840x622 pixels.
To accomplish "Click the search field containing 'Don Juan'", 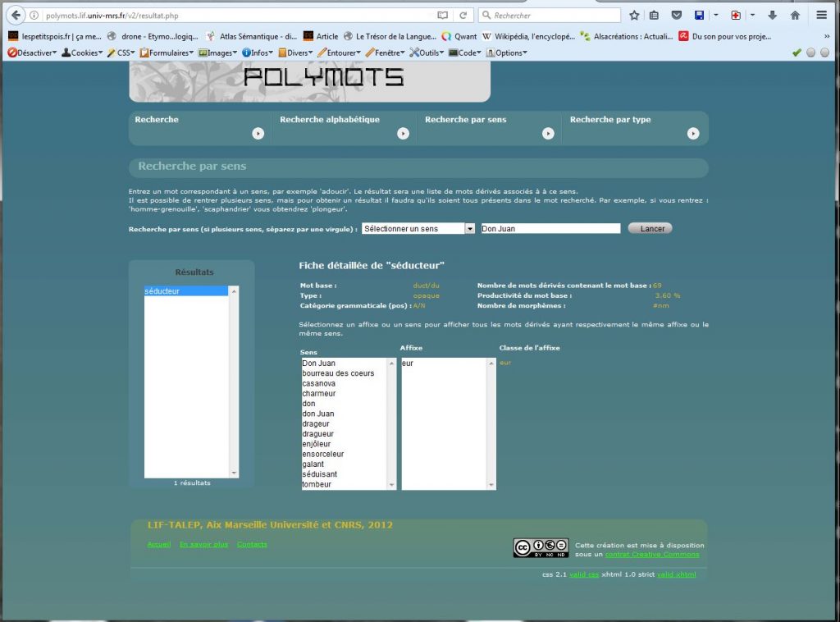I will click(550, 228).
